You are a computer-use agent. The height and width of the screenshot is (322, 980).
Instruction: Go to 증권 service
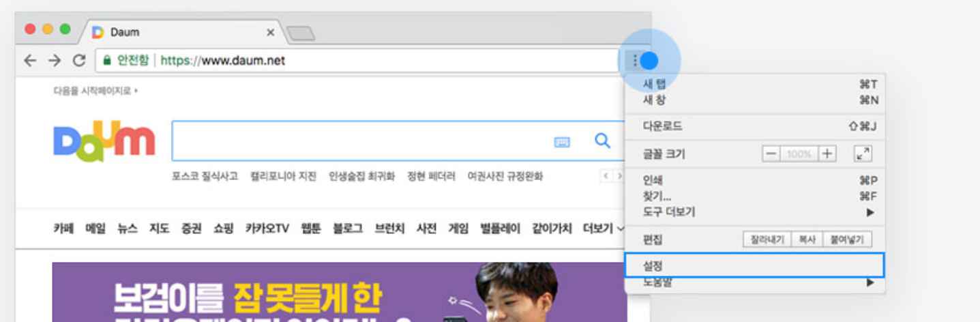pyautogui.click(x=191, y=229)
